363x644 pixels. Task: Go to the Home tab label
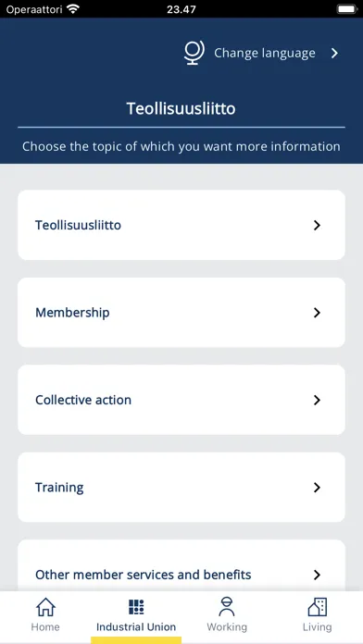(45, 627)
